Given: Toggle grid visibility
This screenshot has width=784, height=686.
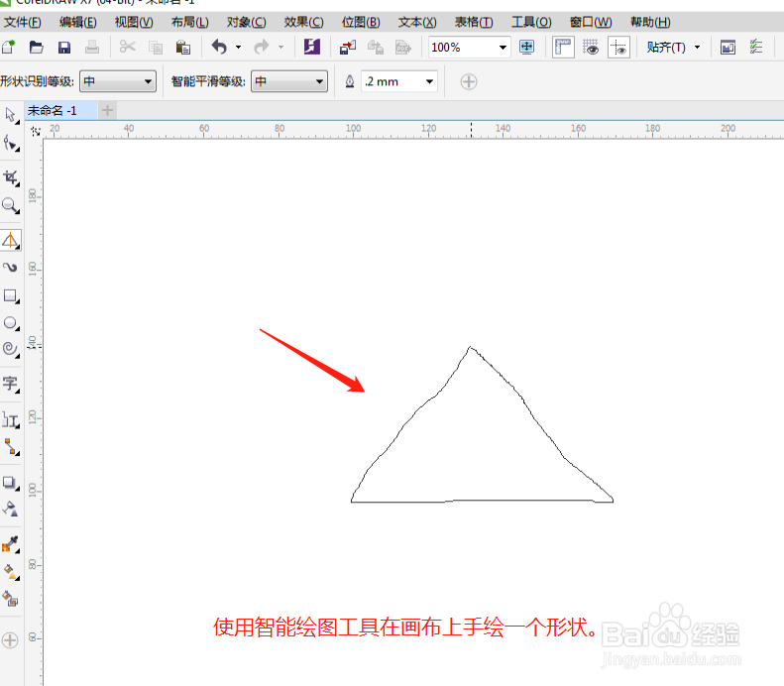Looking at the screenshot, I should 591,47.
